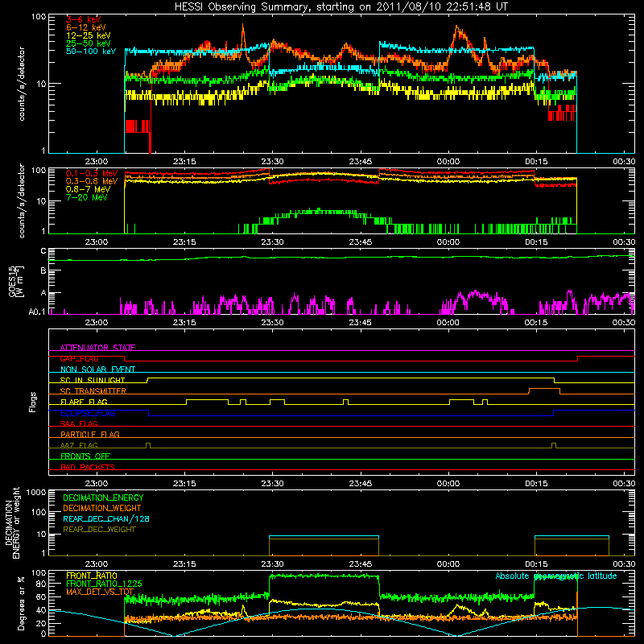Image resolution: width=644 pixels, height=644 pixels.
Task: Pick the SAA_FLAG label
Action: (x=79, y=423)
